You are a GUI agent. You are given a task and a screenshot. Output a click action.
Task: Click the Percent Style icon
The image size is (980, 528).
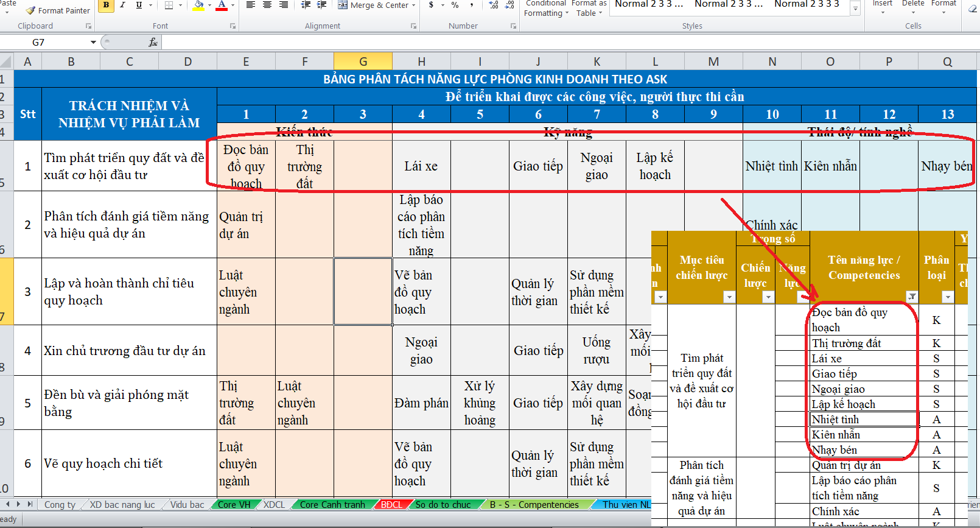(x=455, y=5)
